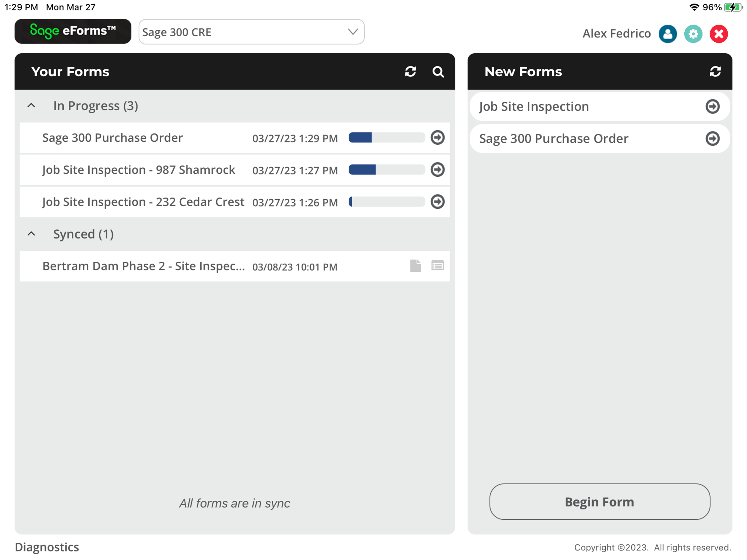Select Sage 300 Purchase Order in New Forms
This screenshot has width=747, height=560.
pyautogui.click(x=600, y=138)
